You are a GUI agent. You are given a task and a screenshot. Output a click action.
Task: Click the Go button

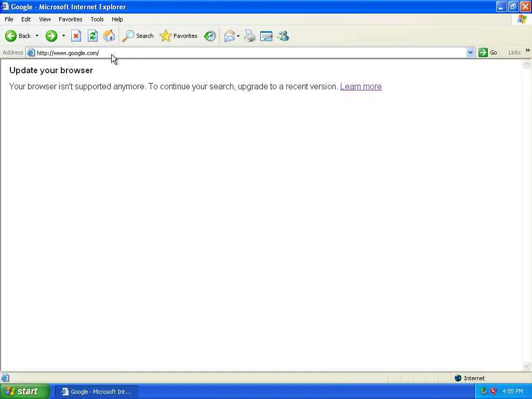tap(488, 52)
